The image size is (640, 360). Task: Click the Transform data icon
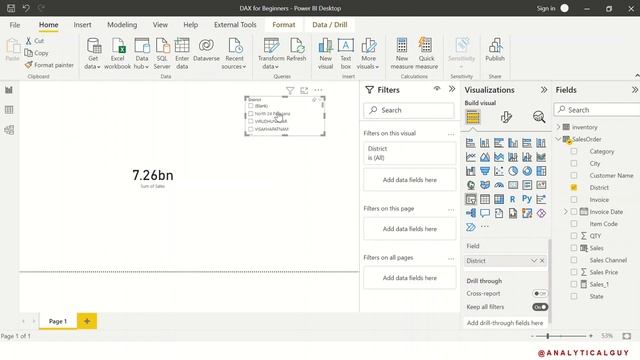click(x=271, y=45)
